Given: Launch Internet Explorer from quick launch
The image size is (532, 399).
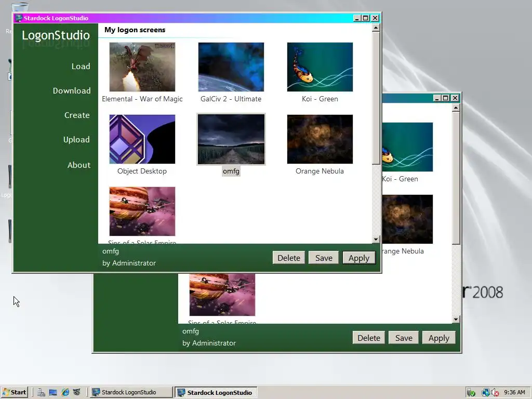Looking at the screenshot, I should coord(65,393).
